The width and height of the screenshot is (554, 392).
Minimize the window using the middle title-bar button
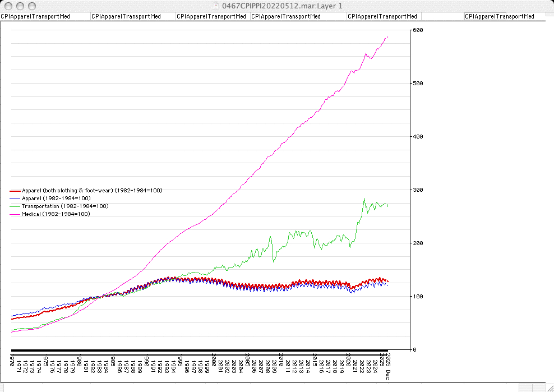tap(19, 6)
